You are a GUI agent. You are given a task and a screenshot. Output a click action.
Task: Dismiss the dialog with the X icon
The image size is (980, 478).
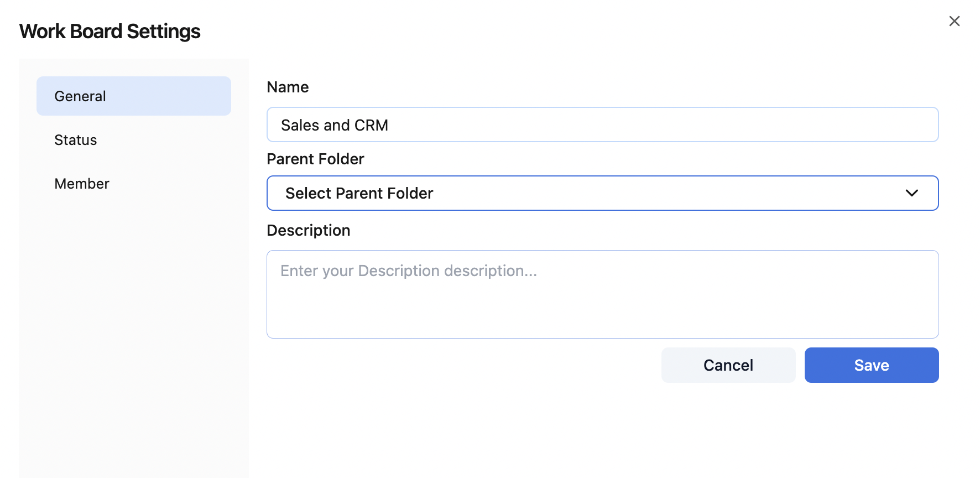click(x=955, y=21)
